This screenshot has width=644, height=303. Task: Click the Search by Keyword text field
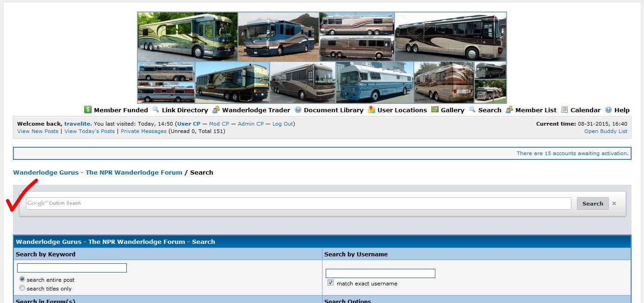72,268
